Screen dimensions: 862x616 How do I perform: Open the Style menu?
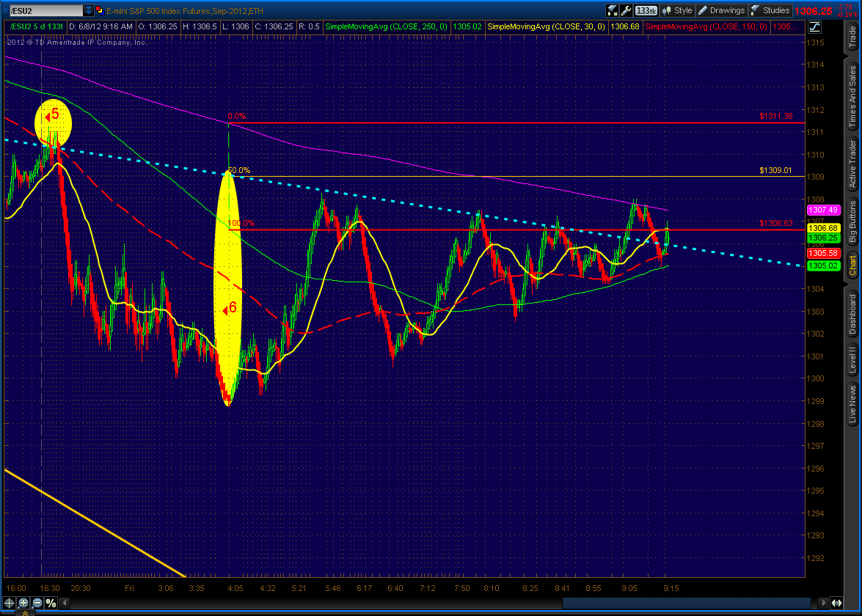677,10
